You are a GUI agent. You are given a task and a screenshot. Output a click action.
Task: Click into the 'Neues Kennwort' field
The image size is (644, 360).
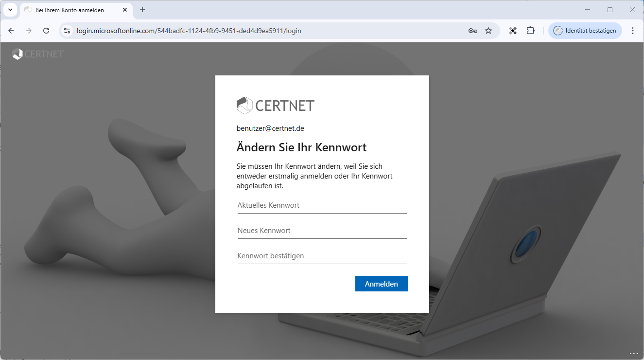[322, 231]
